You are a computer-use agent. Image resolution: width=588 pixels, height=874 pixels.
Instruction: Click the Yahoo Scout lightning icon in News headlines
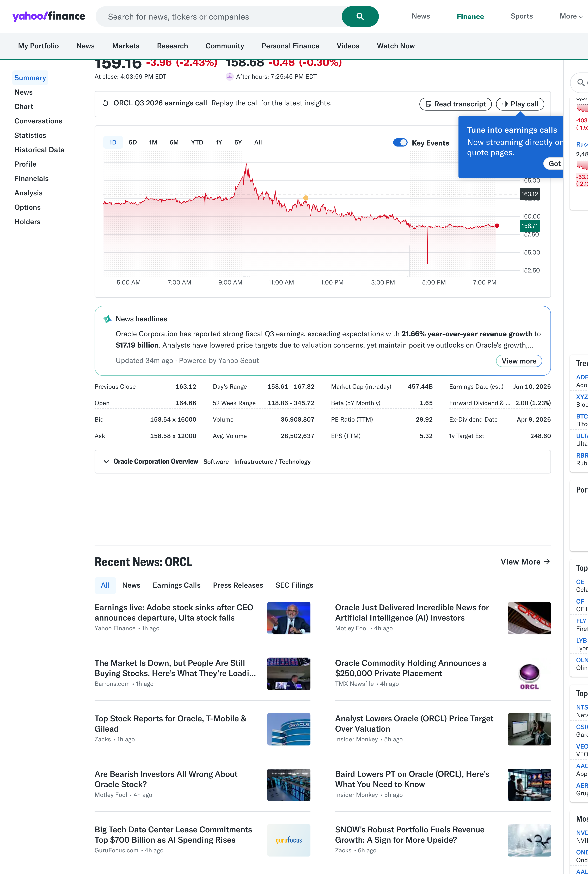(107, 319)
